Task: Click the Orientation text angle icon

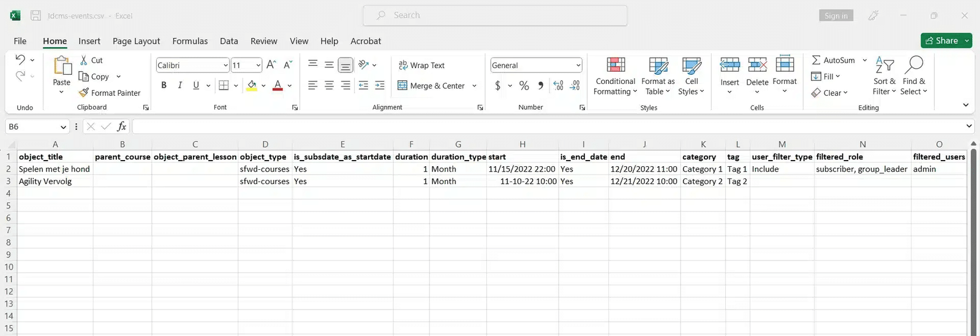Action: click(x=364, y=64)
